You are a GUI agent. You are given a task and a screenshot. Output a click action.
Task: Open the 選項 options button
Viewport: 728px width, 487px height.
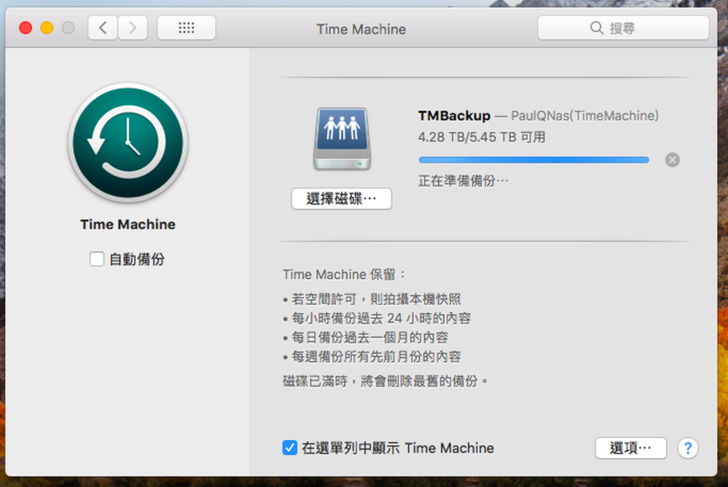click(x=630, y=448)
